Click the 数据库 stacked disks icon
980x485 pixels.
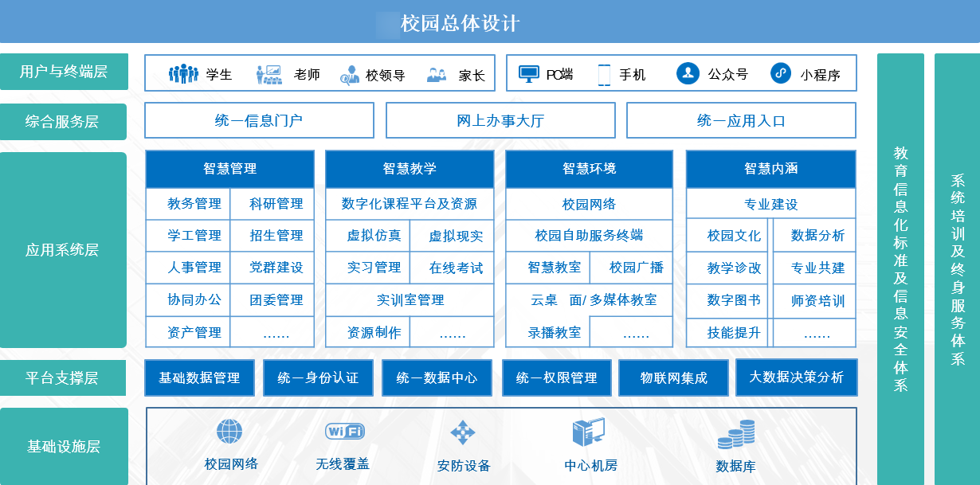736,436
